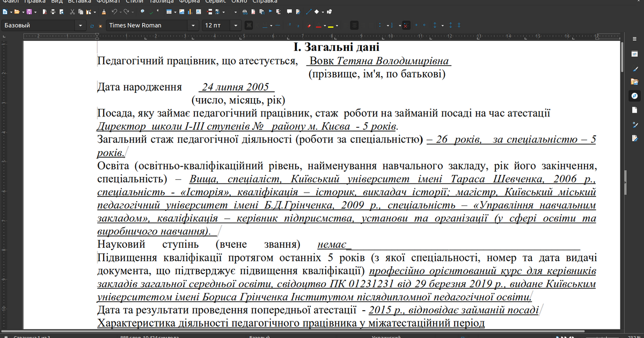Select the Clone Formatting tool
The width and height of the screenshot is (644, 338).
[x=105, y=11]
